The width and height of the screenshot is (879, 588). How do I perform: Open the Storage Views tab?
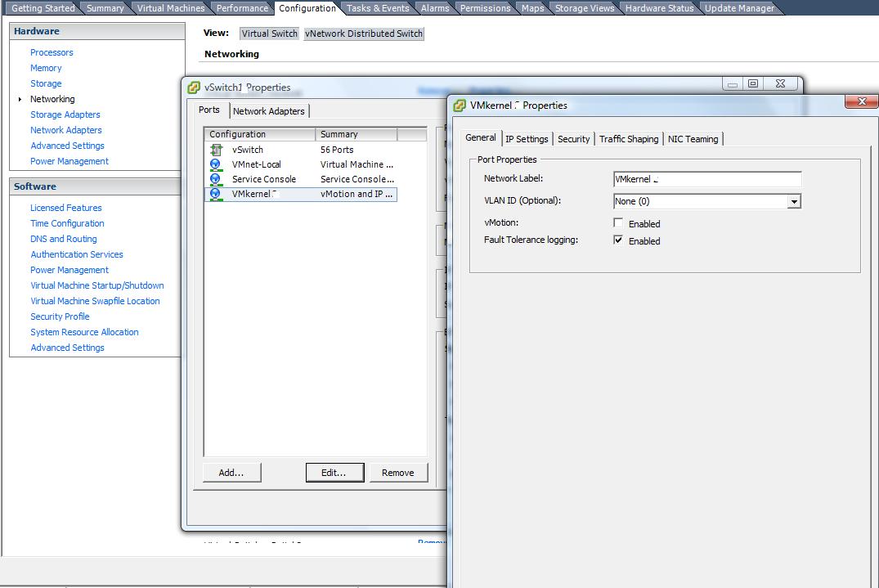click(x=585, y=8)
